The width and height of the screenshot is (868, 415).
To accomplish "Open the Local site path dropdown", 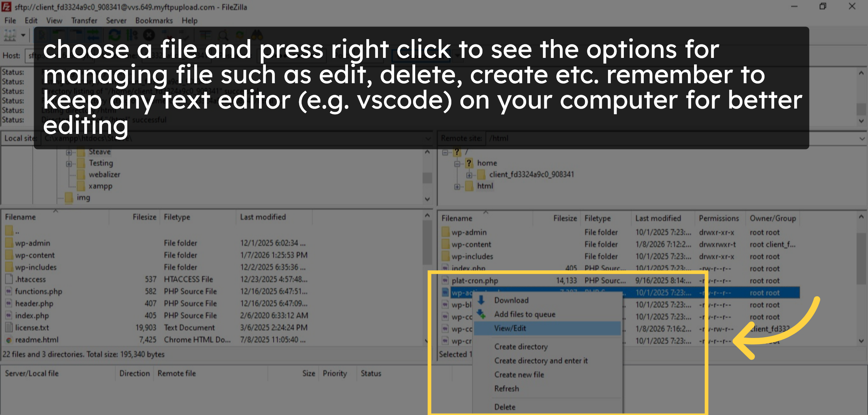I will [x=427, y=139].
